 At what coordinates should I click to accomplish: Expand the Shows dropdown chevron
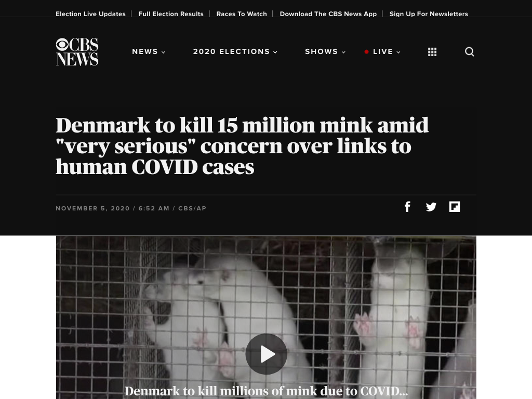click(x=343, y=52)
